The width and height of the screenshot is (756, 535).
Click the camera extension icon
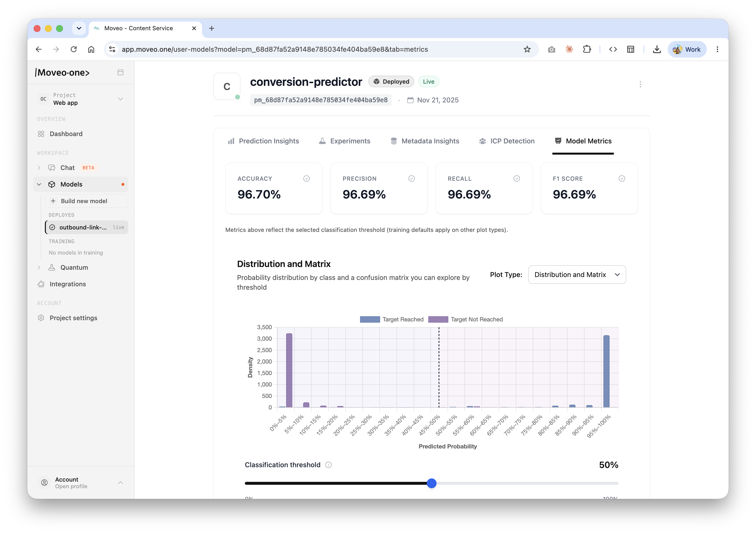tap(551, 50)
